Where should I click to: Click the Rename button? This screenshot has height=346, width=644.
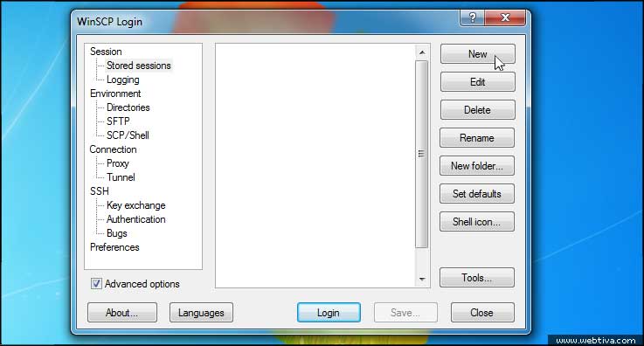(x=477, y=138)
